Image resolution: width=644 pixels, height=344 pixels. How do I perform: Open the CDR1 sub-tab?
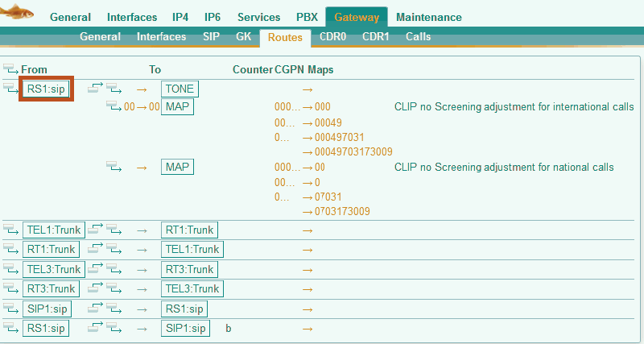click(x=376, y=36)
